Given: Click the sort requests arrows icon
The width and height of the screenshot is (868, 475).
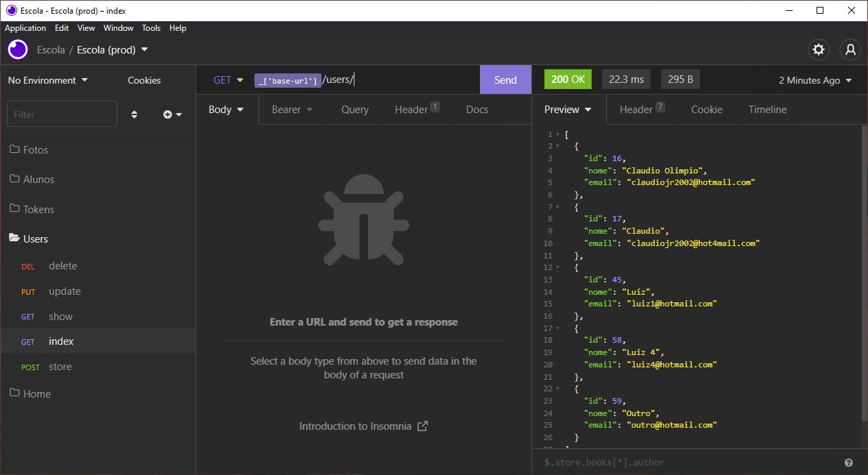Looking at the screenshot, I should point(134,114).
